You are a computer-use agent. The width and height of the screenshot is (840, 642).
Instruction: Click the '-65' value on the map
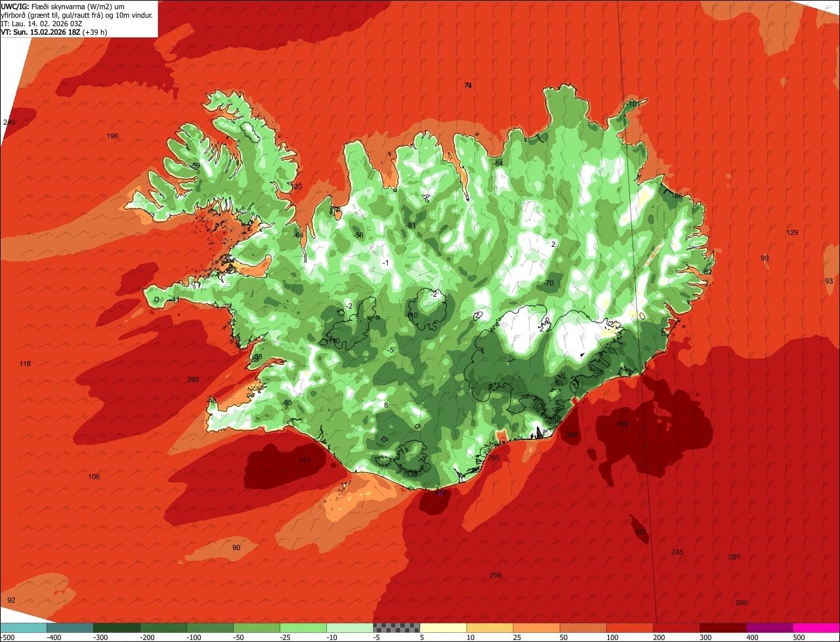(286, 402)
